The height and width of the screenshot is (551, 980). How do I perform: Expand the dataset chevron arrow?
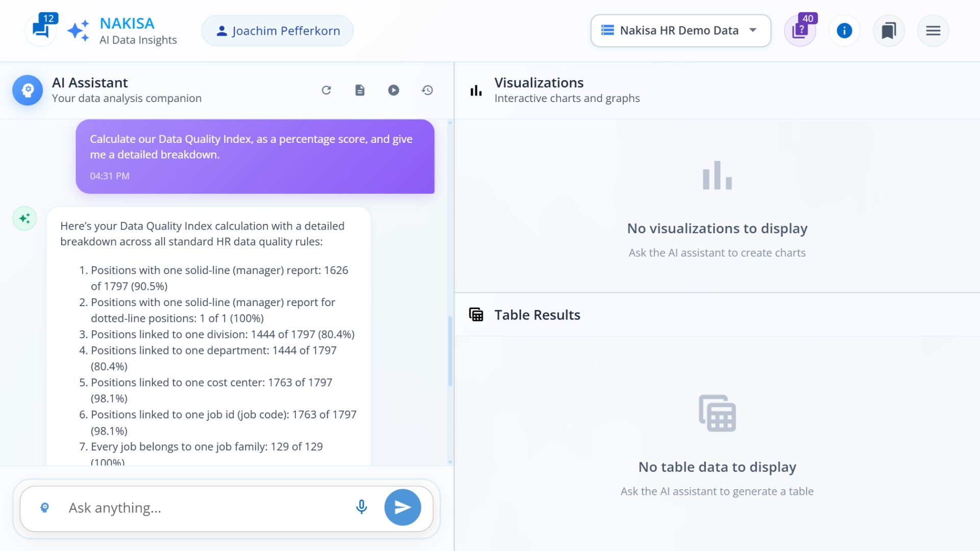point(753,30)
